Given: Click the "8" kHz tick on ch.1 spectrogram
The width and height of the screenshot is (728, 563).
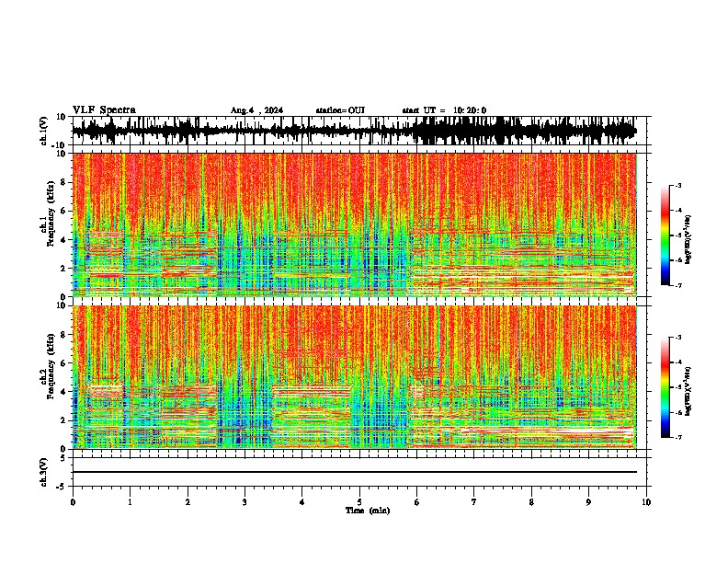Looking at the screenshot, I should point(63,182).
